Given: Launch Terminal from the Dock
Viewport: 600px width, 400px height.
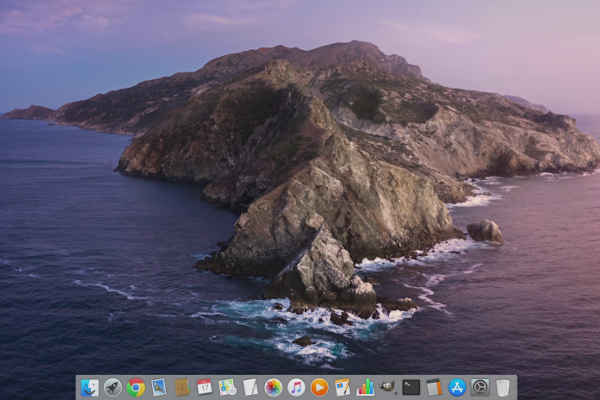Looking at the screenshot, I should tap(411, 388).
